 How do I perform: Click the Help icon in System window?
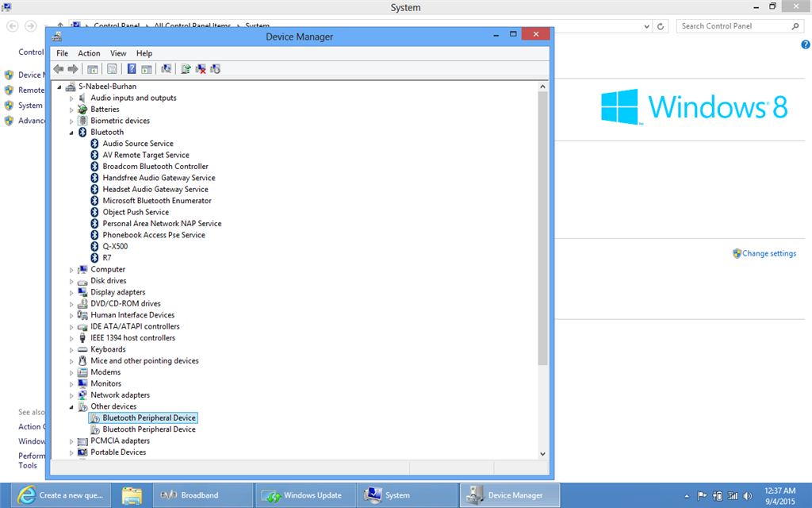pos(806,44)
